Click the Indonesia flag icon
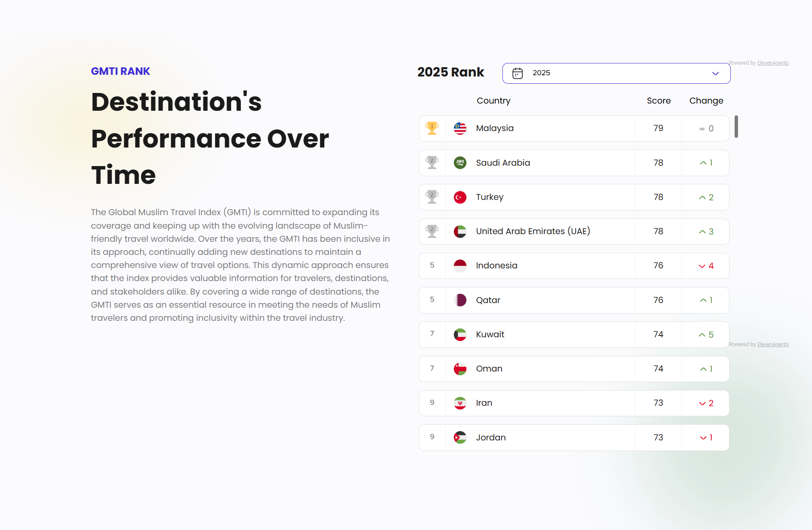 pos(460,266)
